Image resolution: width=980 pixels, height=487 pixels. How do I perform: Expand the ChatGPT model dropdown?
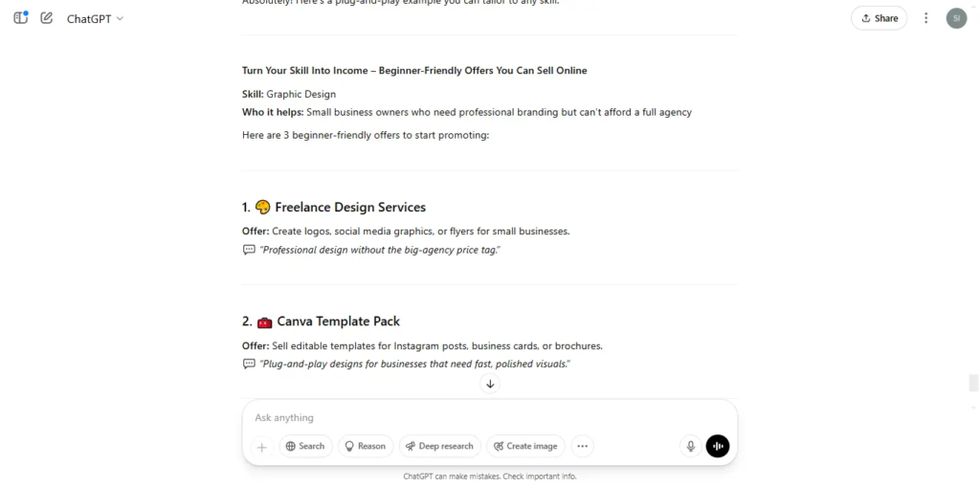[95, 19]
